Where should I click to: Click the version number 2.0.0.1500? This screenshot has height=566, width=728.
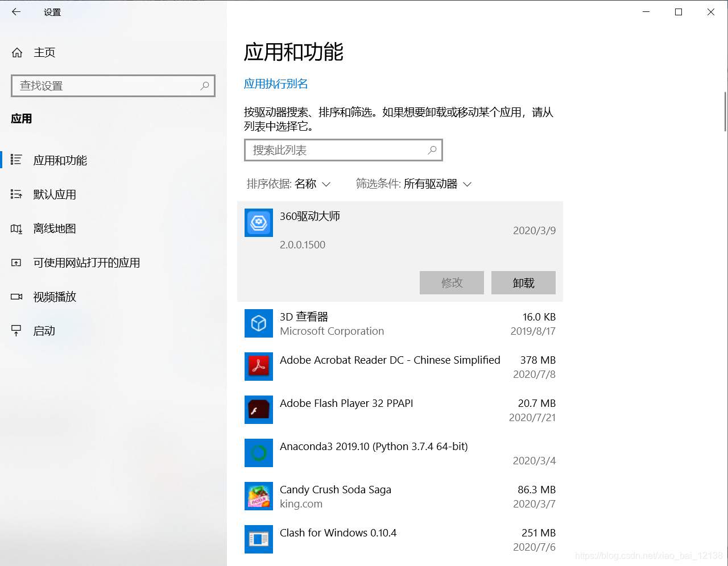303,245
